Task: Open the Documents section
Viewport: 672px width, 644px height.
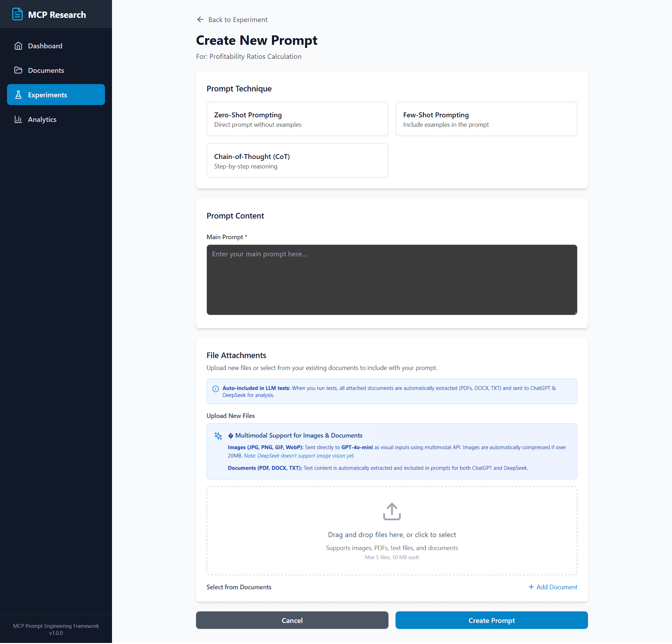Action: 46,70
